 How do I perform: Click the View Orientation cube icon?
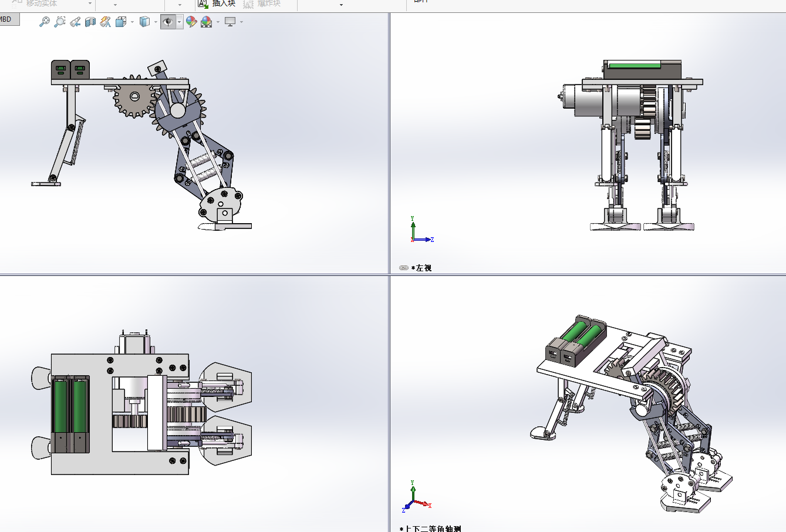(x=121, y=22)
